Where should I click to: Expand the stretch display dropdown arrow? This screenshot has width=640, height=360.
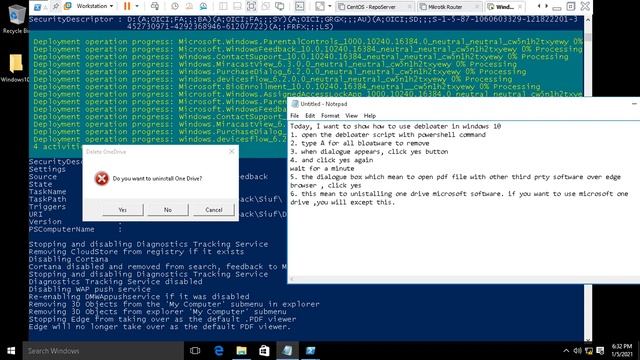pyautogui.click(x=330, y=6)
